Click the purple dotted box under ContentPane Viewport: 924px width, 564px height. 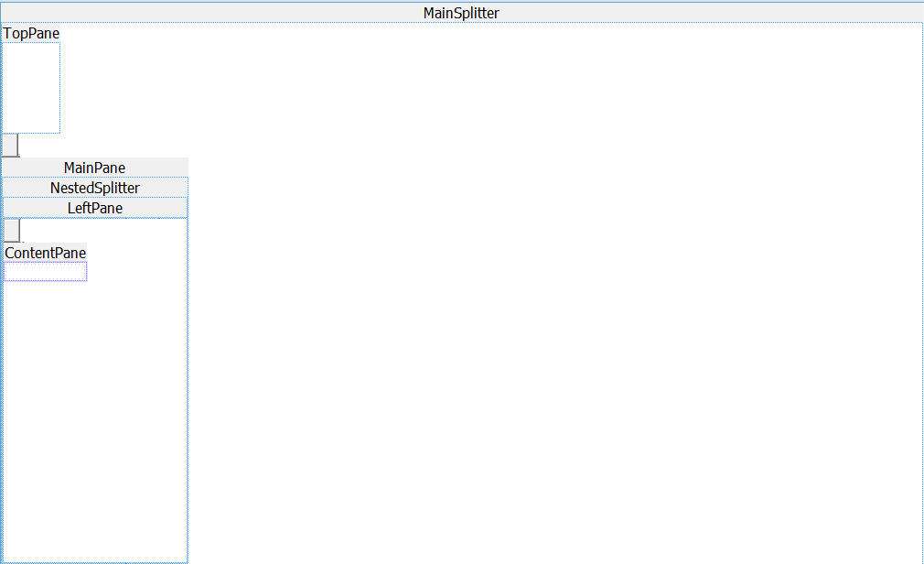pos(46,271)
